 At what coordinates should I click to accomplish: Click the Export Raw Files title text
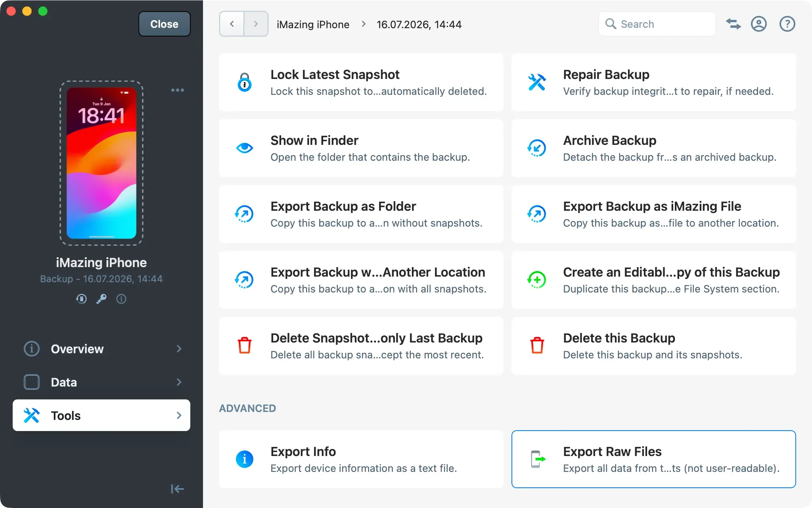click(612, 452)
